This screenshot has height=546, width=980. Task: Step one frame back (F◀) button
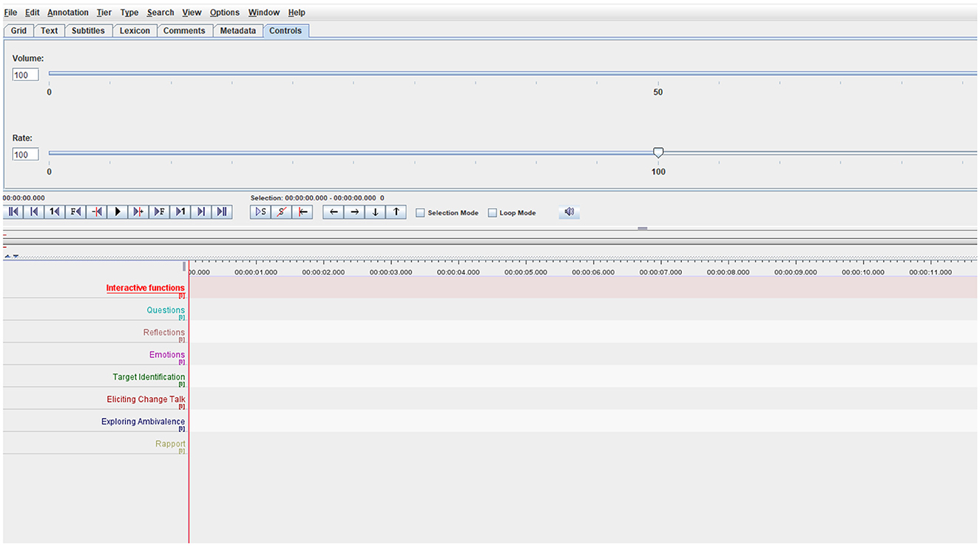coord(75,212)
